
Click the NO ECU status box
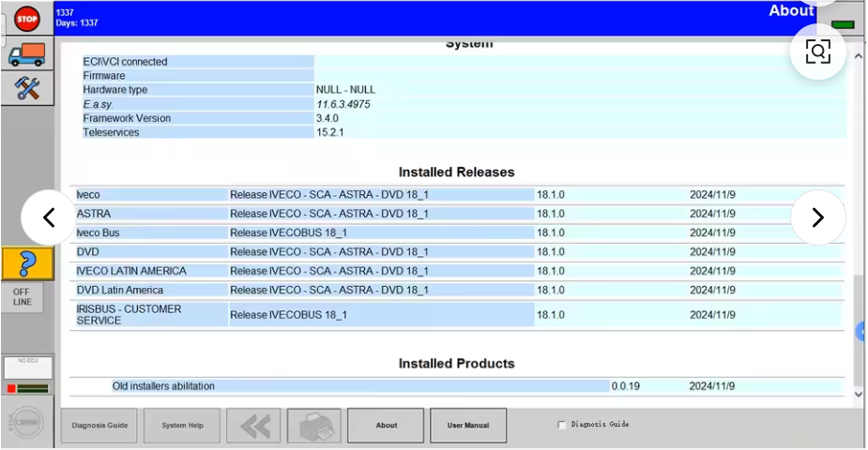(x=27, y=367)
